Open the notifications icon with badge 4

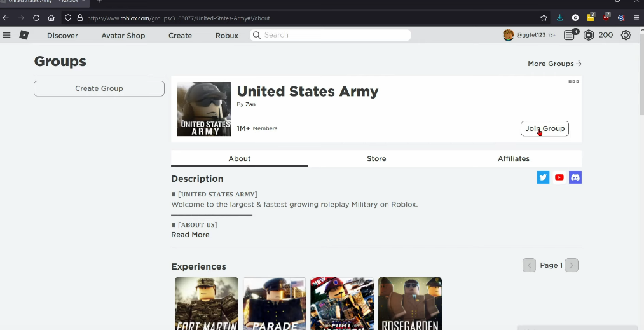click(570, 34)
